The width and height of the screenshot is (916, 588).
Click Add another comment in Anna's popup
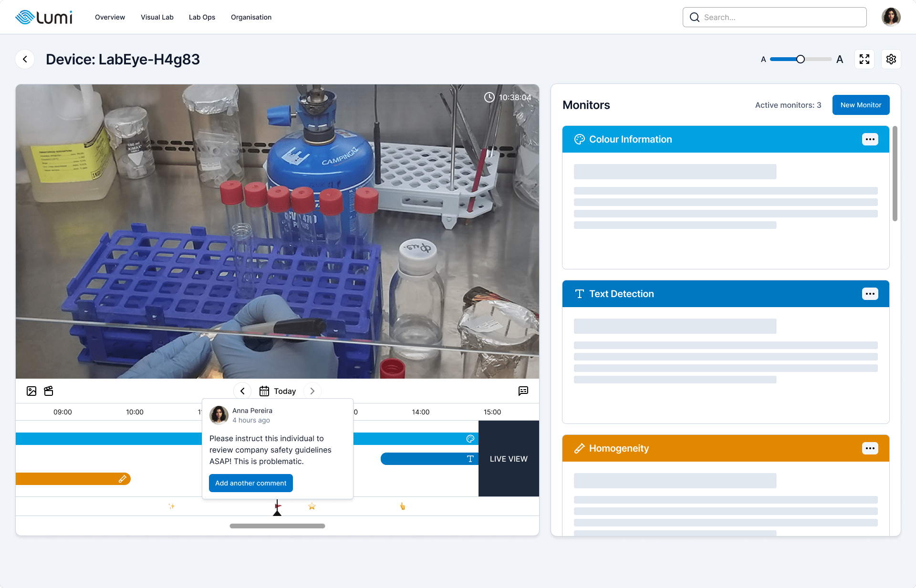[250, 483]
